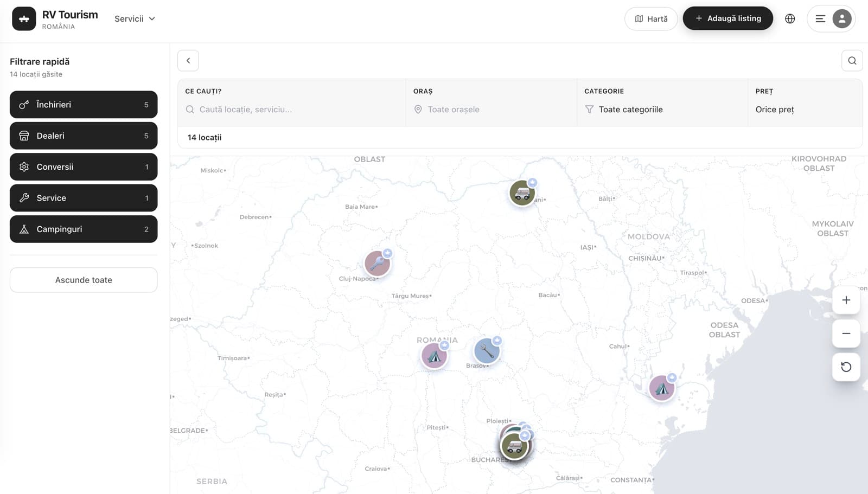The height and width of the screenshot is (494, 868).
Task: Zoom in on the map
Action: click(846, 300)
